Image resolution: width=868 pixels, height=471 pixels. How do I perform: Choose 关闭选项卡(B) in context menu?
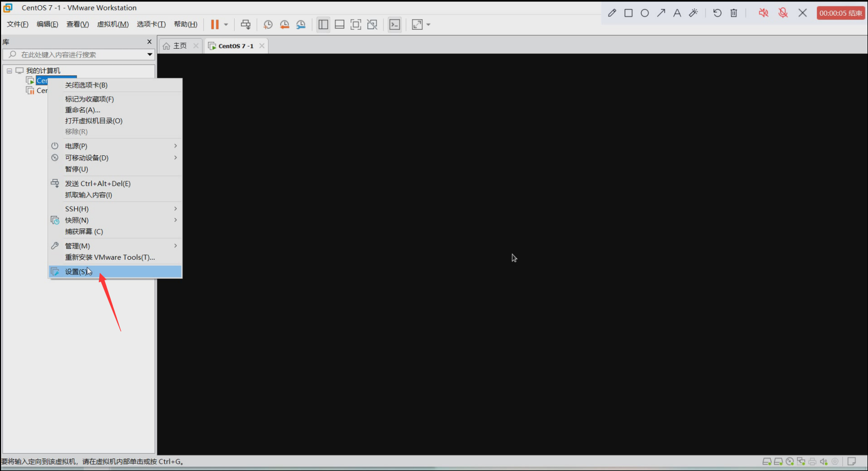[115, 85]
